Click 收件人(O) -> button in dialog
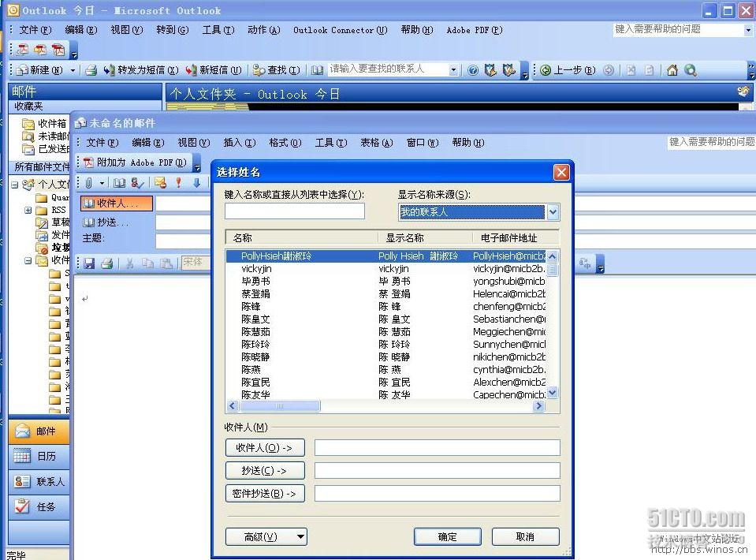 coord(265,448)
